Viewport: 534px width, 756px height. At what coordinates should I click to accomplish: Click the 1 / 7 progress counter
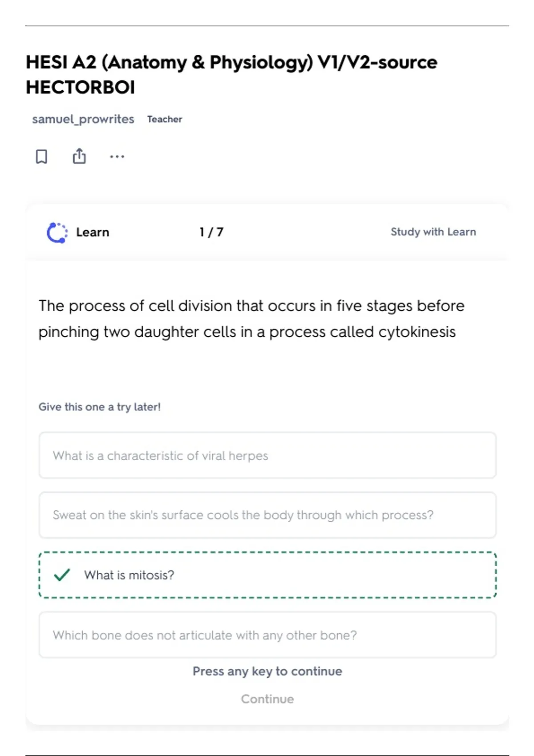click(211, 232)
